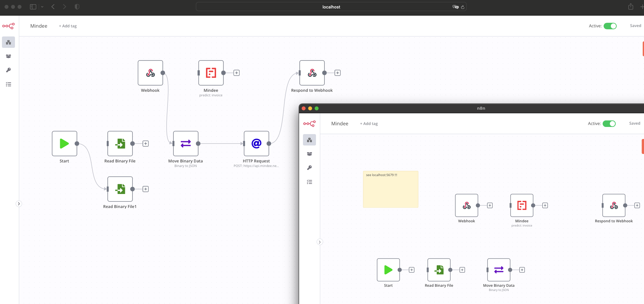Open Credentials key icon in n8n app window sidebar

(309, 168)
